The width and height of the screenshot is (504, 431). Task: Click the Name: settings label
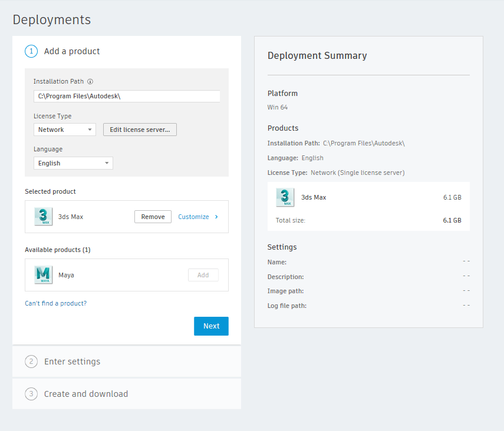(276, 262)
